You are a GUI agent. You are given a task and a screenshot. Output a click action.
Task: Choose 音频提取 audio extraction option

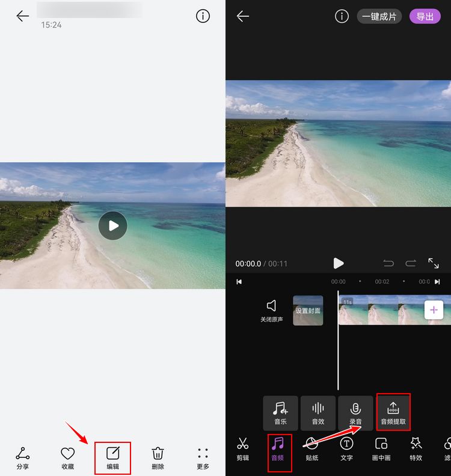(393, 412)
